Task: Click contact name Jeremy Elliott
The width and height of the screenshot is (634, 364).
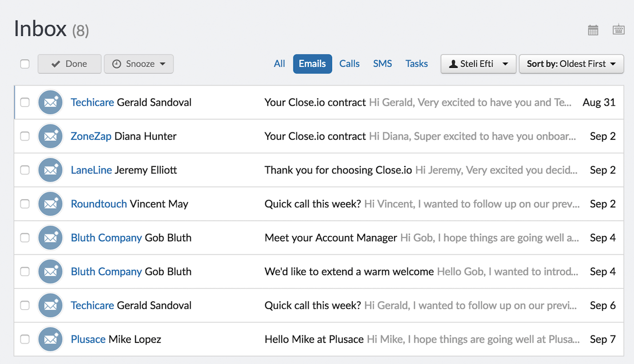Action: 146,170
